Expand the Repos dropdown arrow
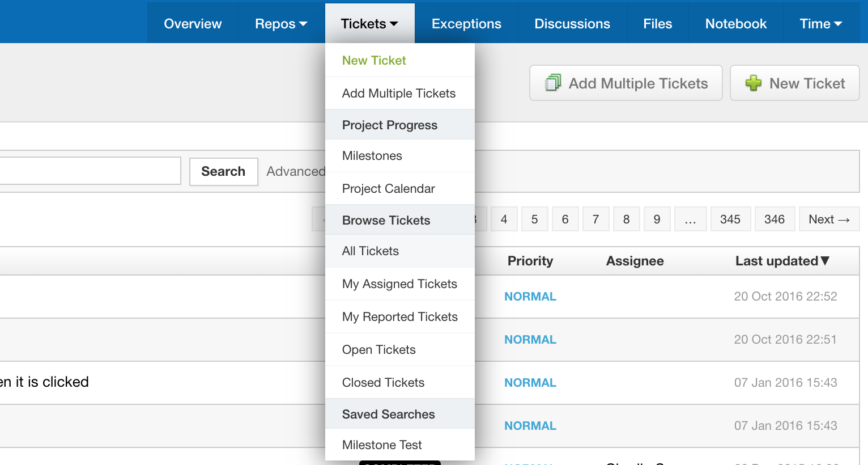This screenshot has width=868, height=465. [303, 24]
